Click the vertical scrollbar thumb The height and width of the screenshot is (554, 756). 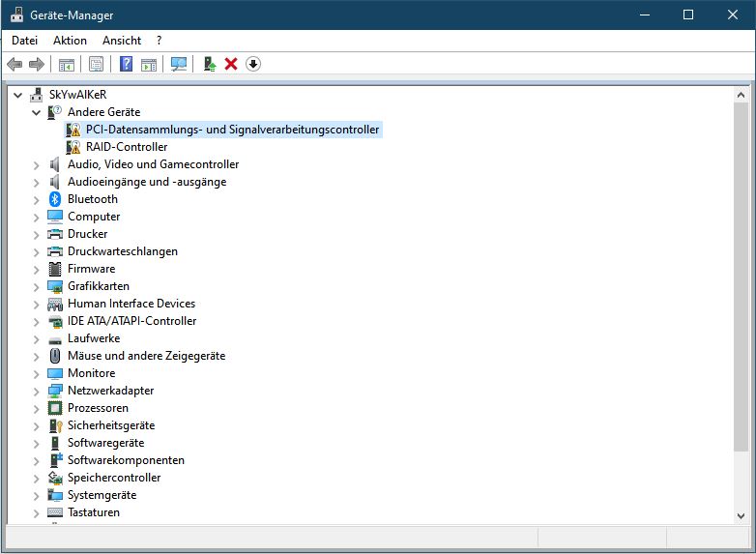[x=741, y=277]
